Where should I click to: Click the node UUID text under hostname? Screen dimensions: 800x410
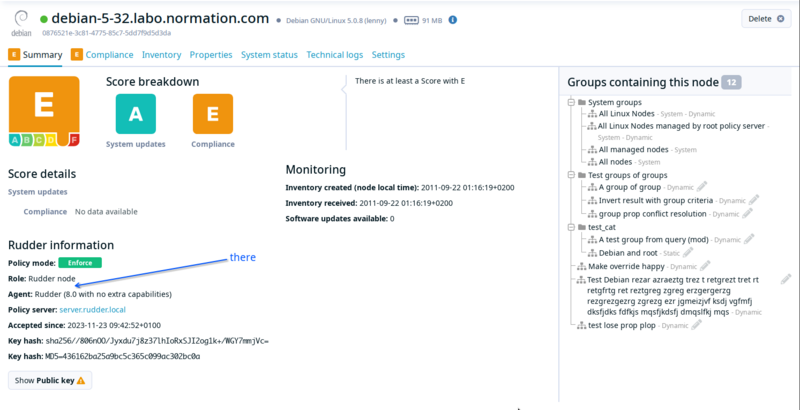tap(107, 33)
